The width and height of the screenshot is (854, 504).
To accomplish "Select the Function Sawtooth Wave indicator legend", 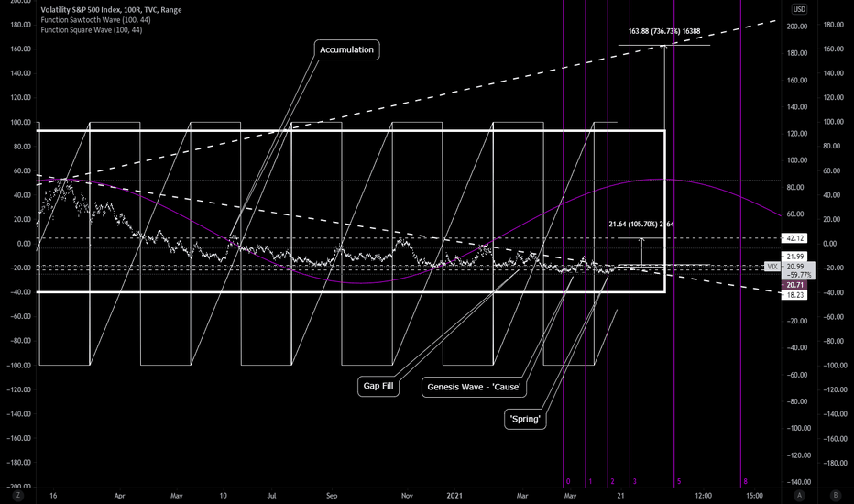I will tap(96, 19).
